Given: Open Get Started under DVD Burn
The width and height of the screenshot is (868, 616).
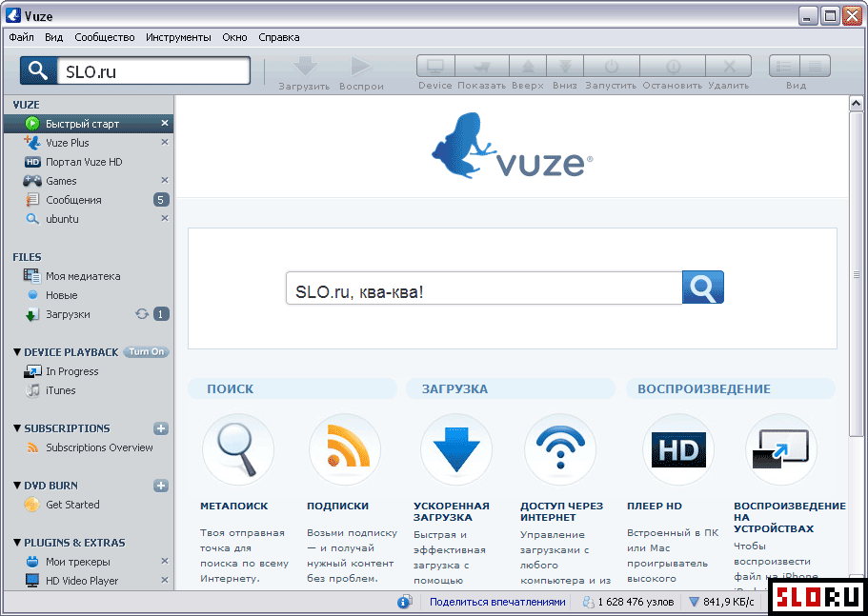Looking at the screenshot, I should pos(89,505).
